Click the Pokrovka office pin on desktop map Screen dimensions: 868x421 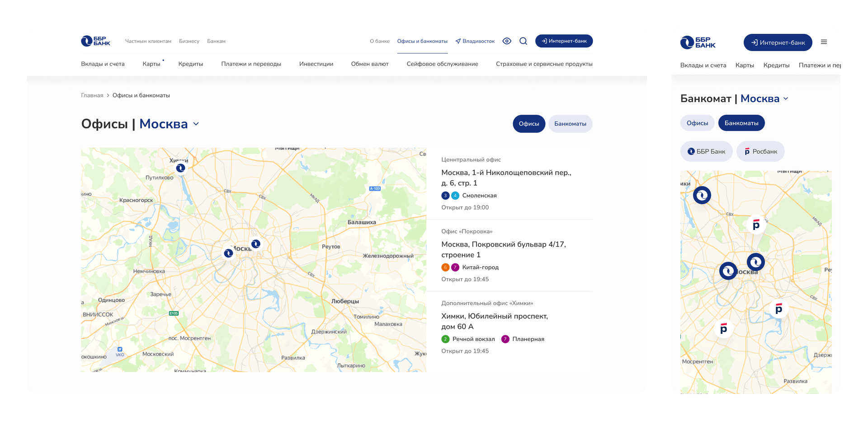coord(256,244)
